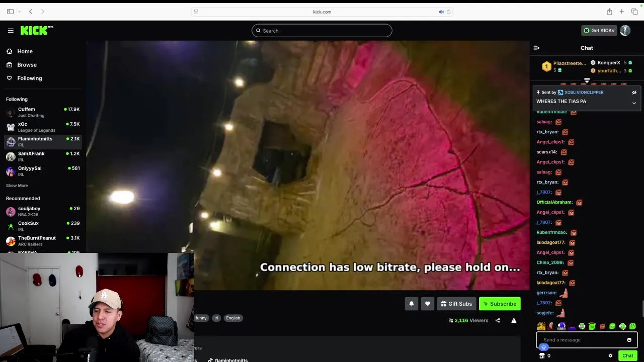The height and width of the screenshot is (362, 644).
Task: Expand the gift leaderboard arrow
Action: coord(587,80)
